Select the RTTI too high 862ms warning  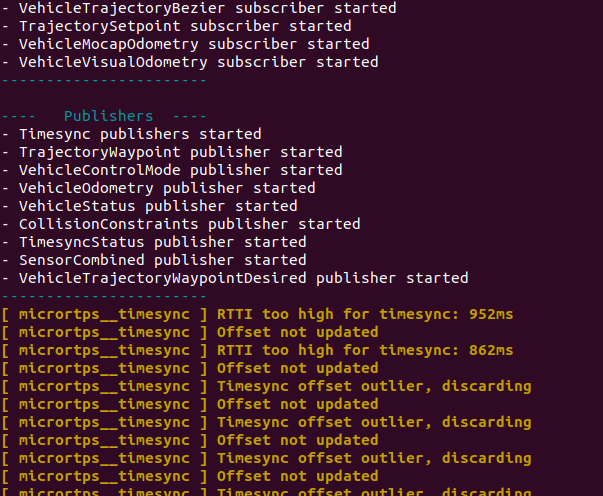click(365, 350)
